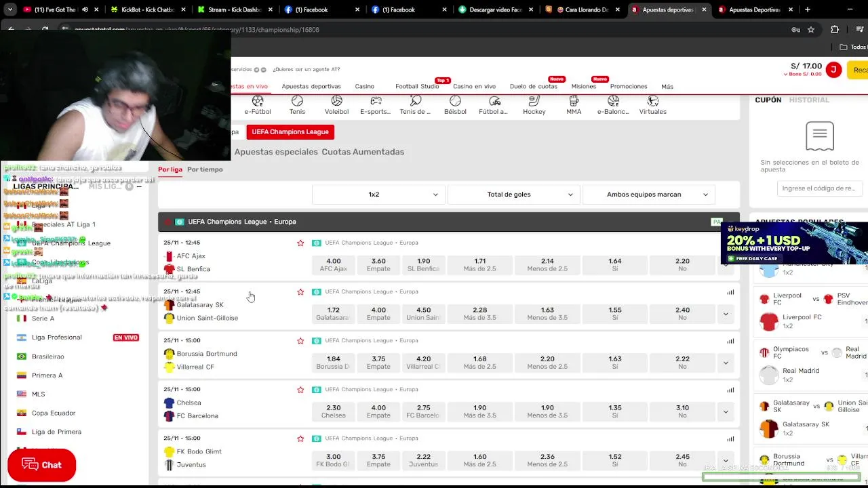The image size is (868, 488).
Task: Open MLS league in sidebar
Action: pos(38,394)
